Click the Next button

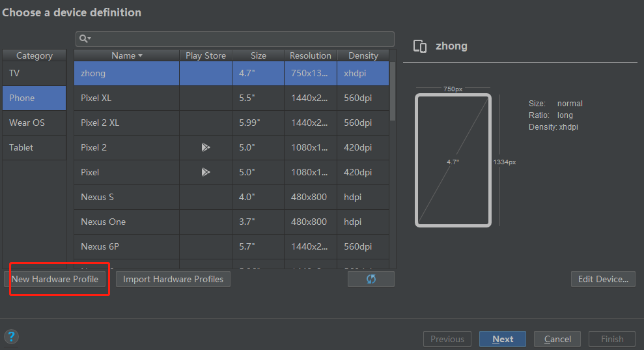click(x=502, y=339)
